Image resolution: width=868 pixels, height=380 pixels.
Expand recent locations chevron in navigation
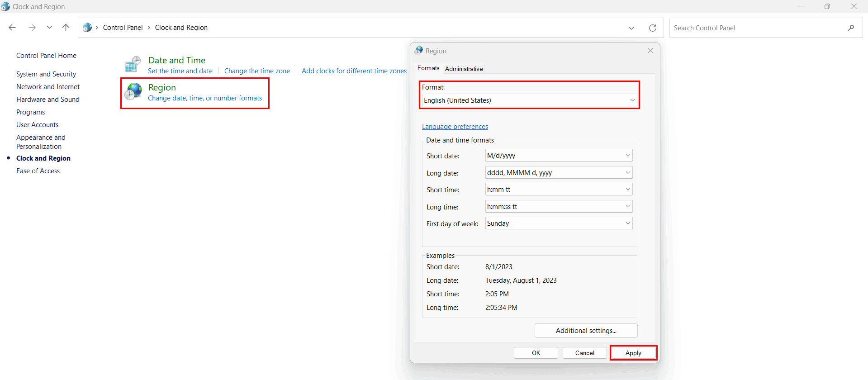(49, 28)
